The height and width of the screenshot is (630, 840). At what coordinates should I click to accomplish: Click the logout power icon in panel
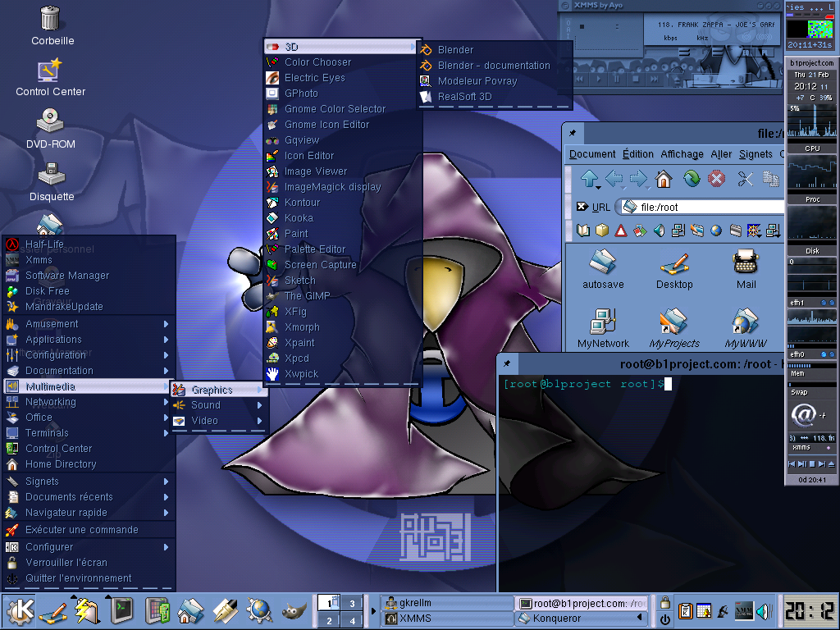click(x=664, y=619)
